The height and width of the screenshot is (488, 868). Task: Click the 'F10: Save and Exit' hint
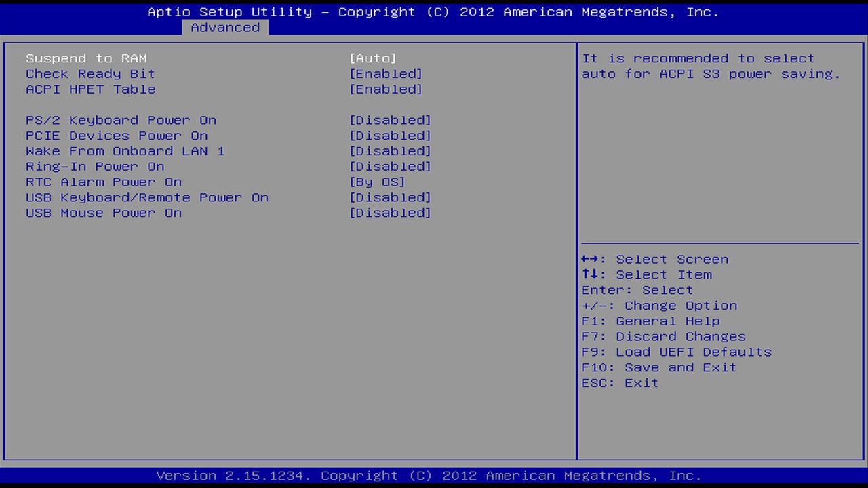pos(659,368)
